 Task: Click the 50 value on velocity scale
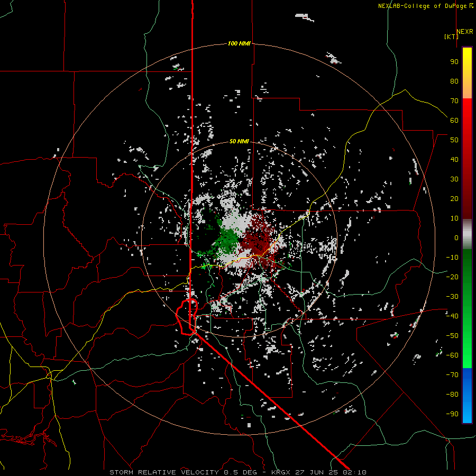[454, 140]
